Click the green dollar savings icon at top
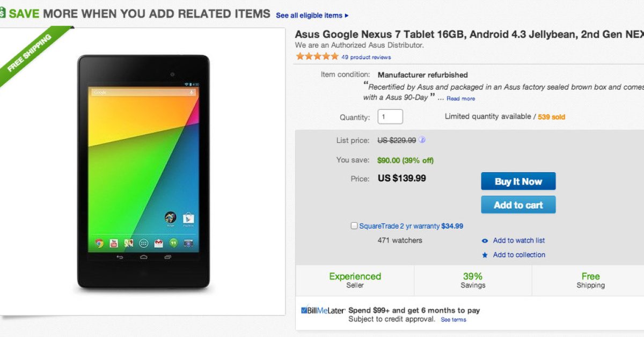 pos(3,14)
